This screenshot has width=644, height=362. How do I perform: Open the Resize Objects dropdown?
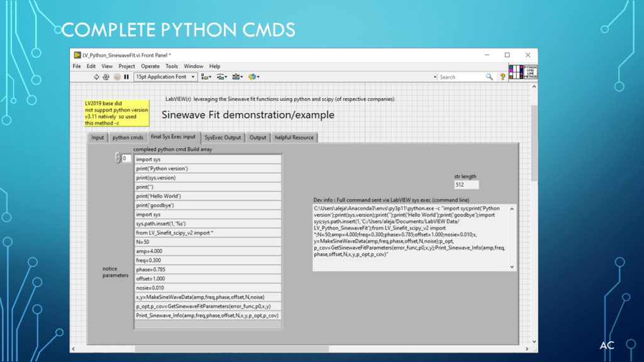[238, 77]
